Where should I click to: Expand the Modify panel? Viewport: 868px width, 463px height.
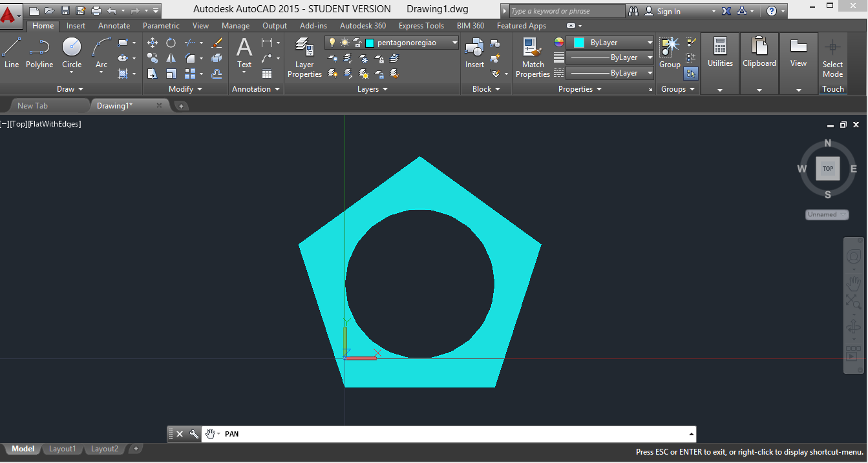pos(185,89)
